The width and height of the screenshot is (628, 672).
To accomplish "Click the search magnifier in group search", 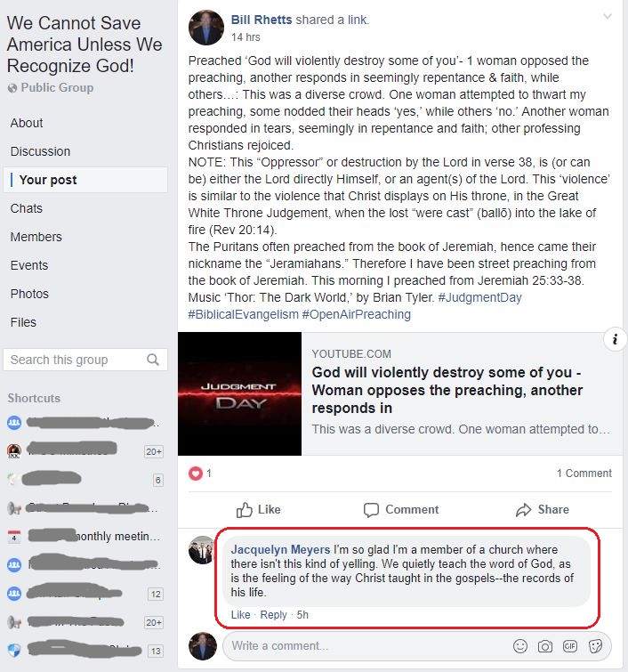I will click(x=153, y=360).
